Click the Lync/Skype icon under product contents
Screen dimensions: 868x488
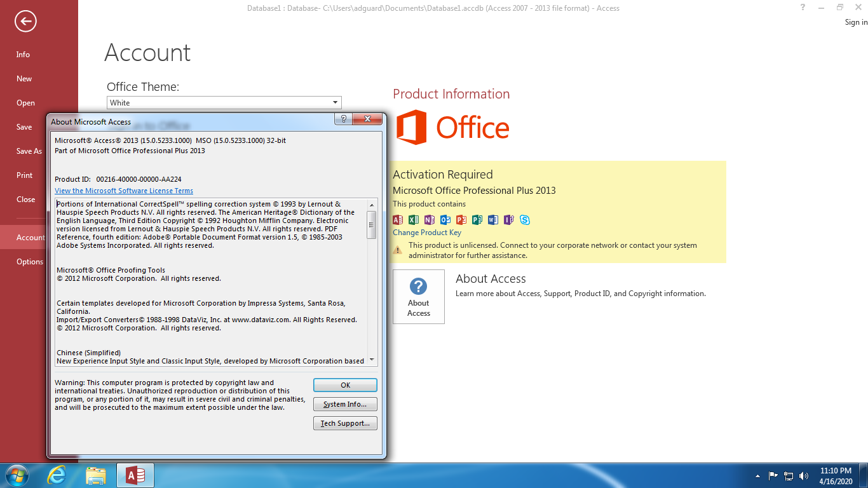(525, 220)
